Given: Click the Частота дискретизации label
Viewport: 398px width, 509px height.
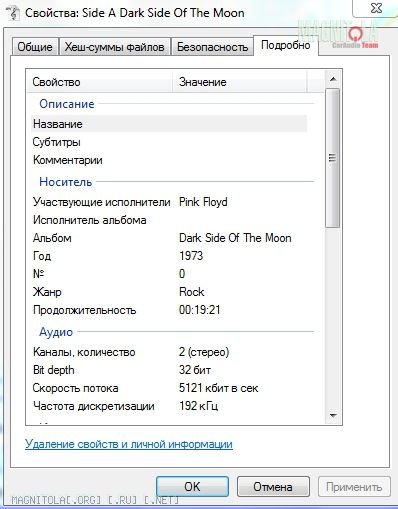Looking at the screenshot, I should [x=94, y=406].
